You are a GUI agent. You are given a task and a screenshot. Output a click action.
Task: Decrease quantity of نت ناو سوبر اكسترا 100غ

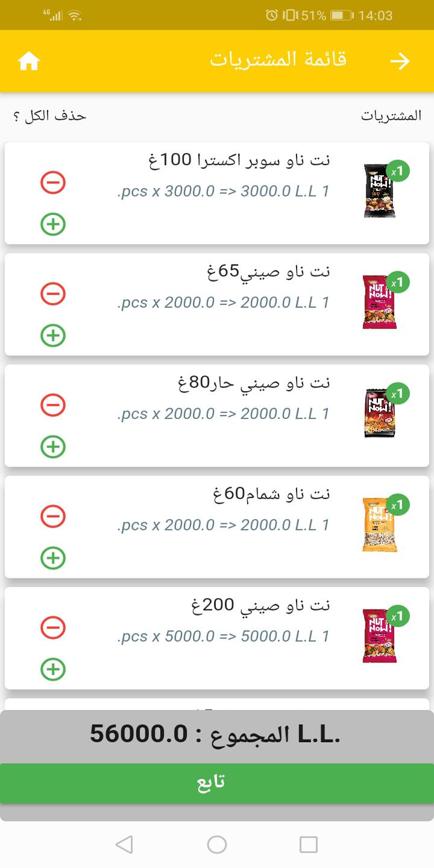(53, 182)
